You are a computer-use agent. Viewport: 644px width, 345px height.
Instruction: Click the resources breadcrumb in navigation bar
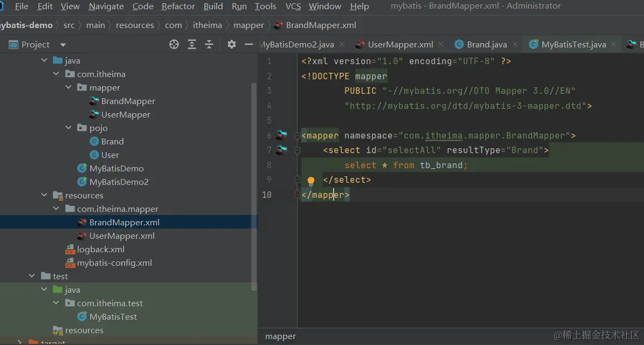tap(135, 25)
